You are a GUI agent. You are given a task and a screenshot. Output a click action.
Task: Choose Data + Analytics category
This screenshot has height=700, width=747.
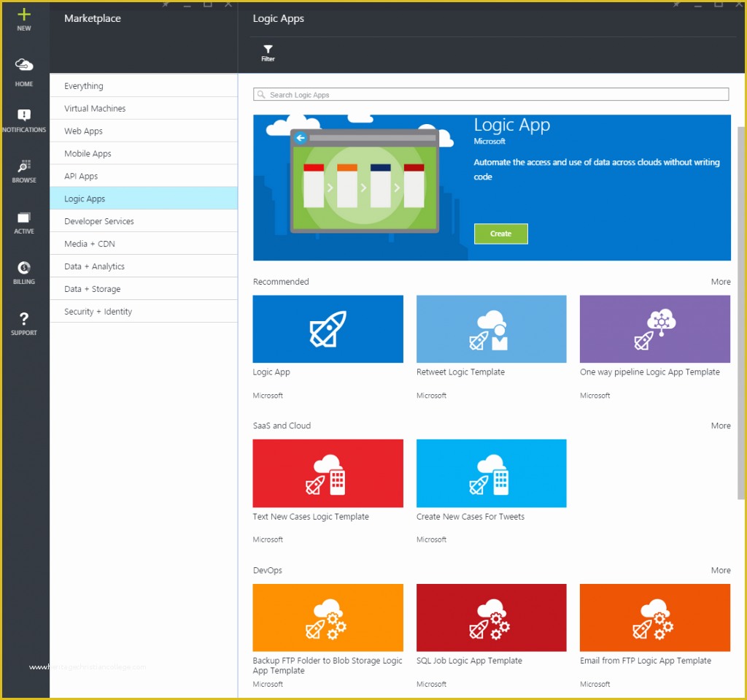click(x=144, y=266)
